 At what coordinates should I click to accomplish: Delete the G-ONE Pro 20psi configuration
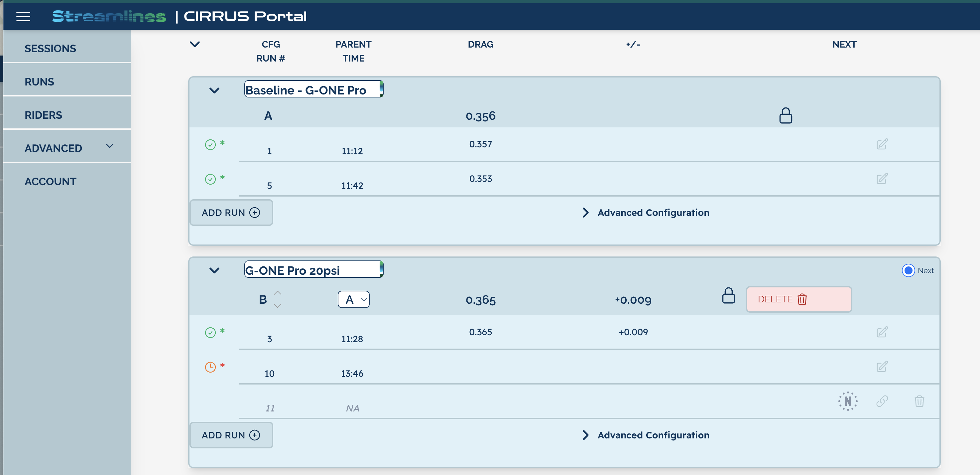click(x=798, y=299)
